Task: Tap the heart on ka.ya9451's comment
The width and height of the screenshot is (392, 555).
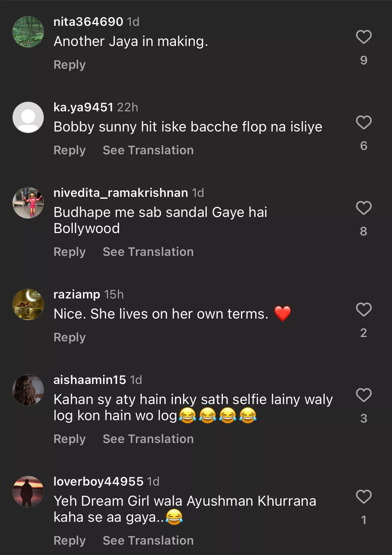Action: pos(364,122)
